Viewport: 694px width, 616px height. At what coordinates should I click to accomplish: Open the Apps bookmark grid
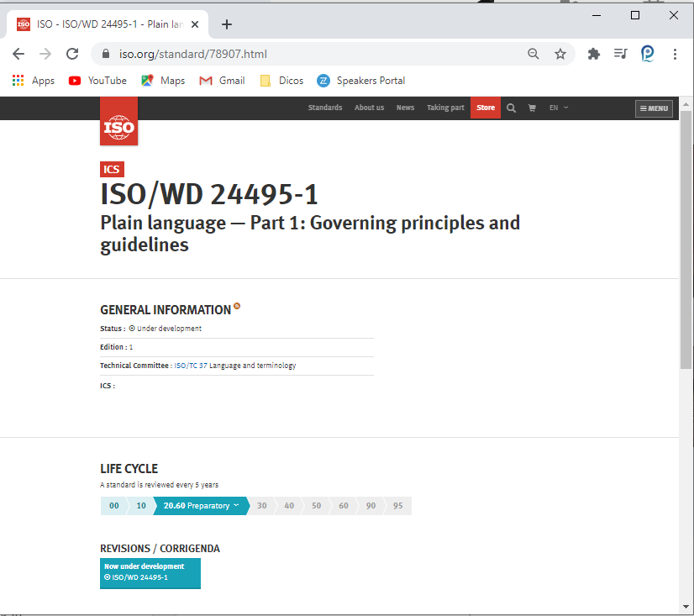34,81
